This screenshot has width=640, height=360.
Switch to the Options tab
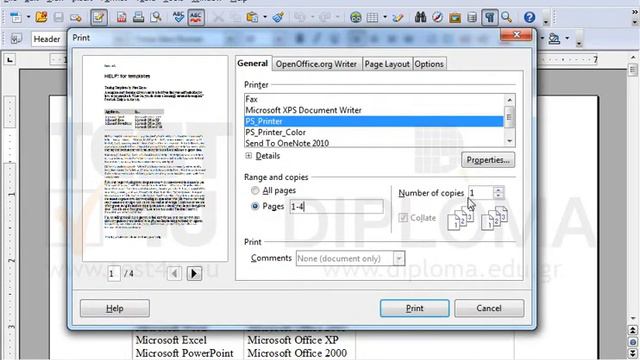point(429,64)
